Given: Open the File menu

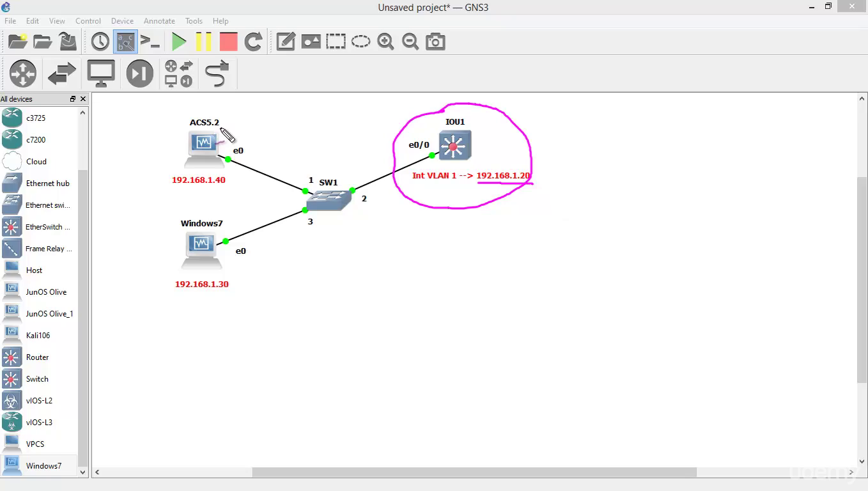Looking at the screenshot, I should tap(10, 21).
